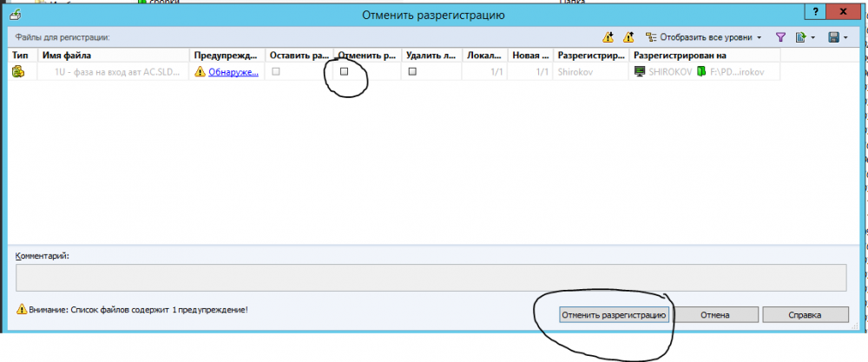This screenshot has height=362, width=868.
Task: Click the Отменить разрегистрацию column header
Action: click(x=367, y=56)
